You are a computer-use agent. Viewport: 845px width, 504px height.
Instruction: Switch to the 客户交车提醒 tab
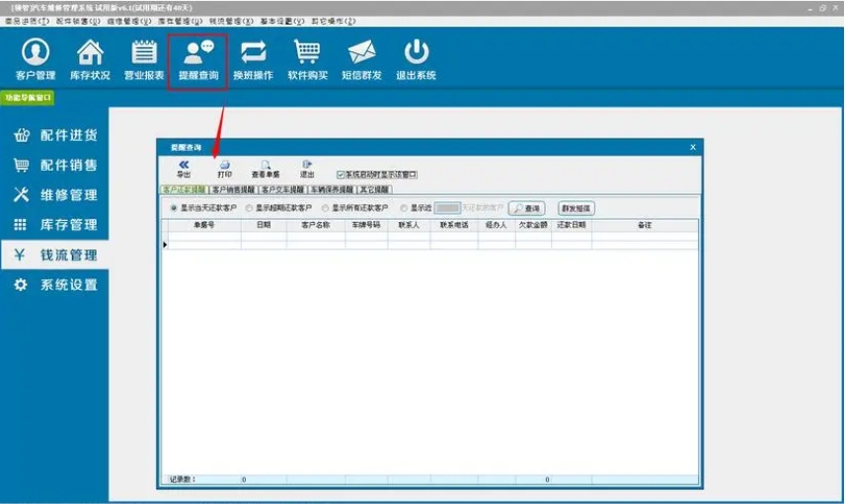click(282, 189)
